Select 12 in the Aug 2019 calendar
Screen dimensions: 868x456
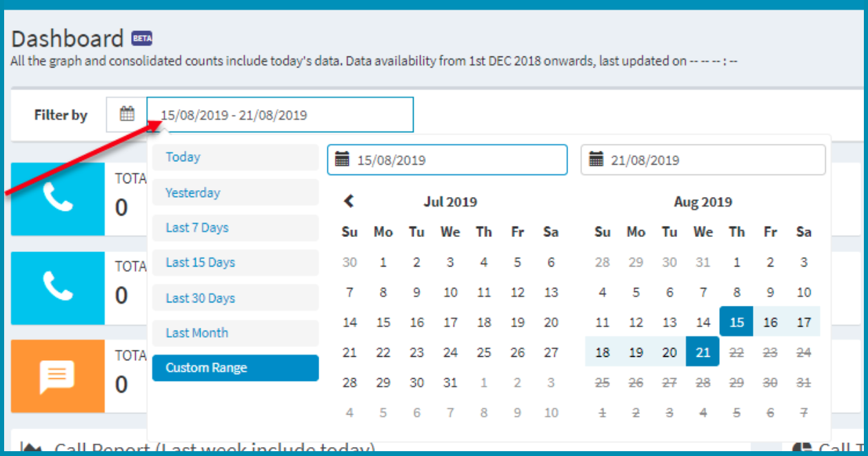(x=636, y=322)
